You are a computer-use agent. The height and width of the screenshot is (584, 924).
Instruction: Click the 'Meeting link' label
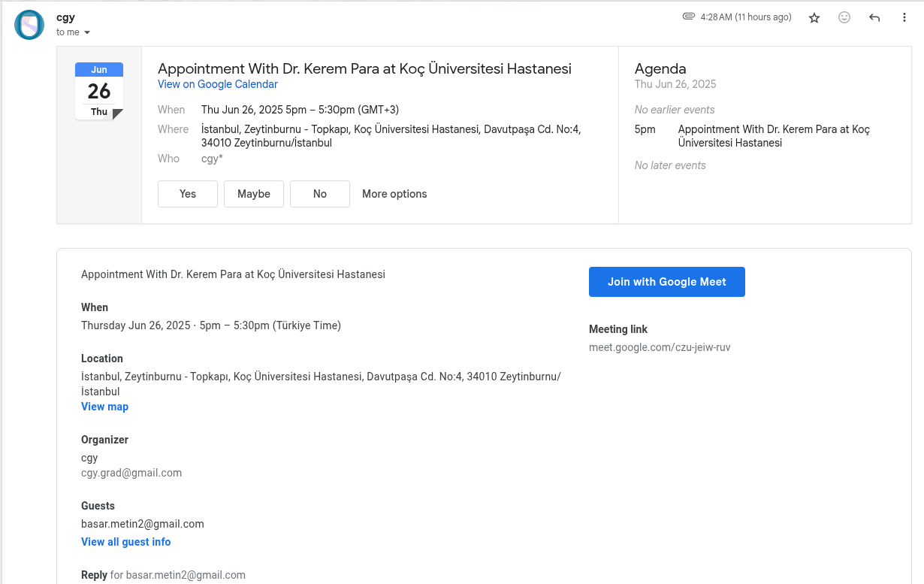pos(618,329)
